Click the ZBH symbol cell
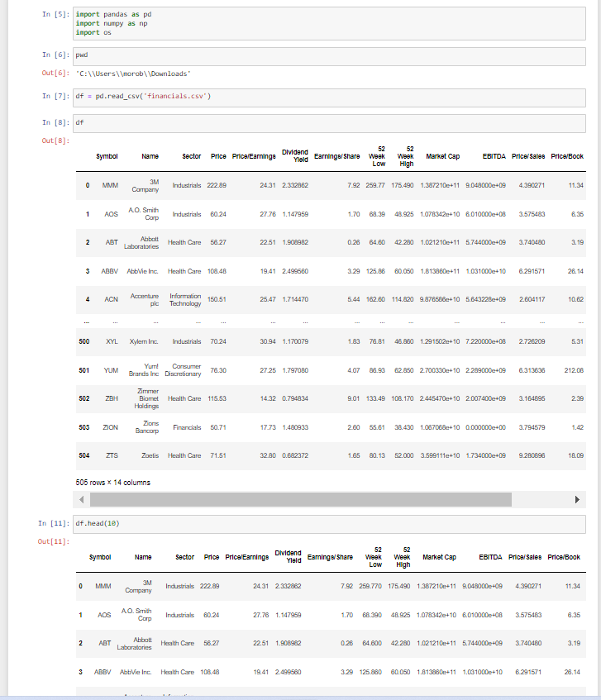The image size is (601, 700). [112, 398]
